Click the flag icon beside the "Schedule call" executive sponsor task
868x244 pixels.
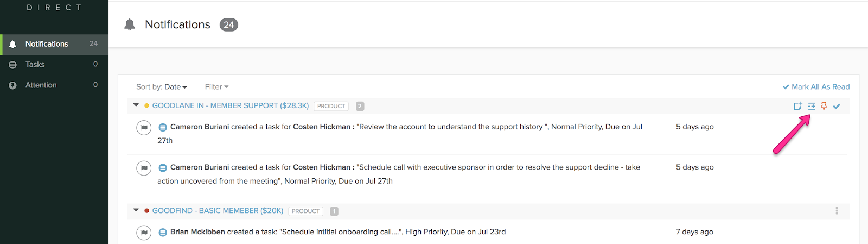144,168
